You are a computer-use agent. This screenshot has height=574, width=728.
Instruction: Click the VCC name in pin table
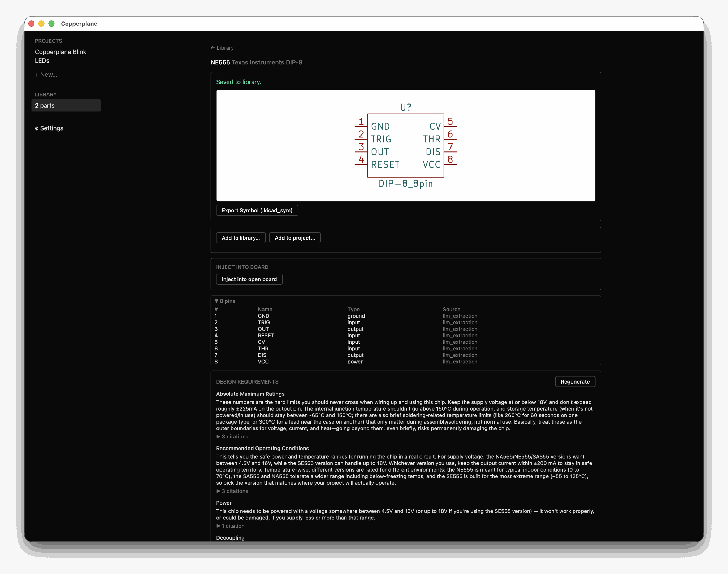tap(263, 362)
